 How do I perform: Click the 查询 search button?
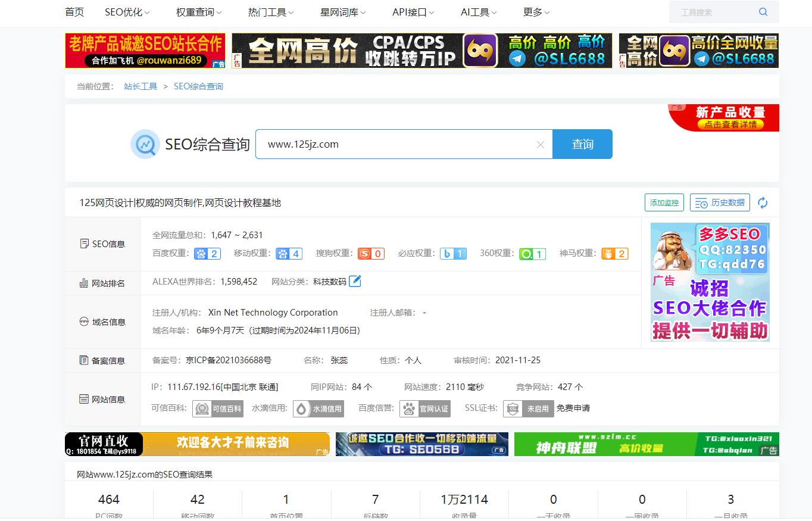pos(582,144)
